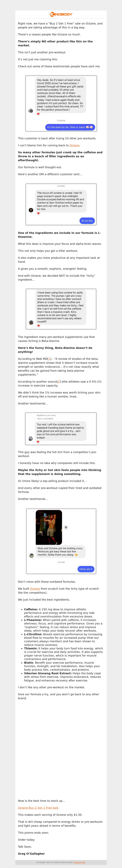The image size is (122, 868).
Task: Open reference [2] source link
Action: (x=59, y=382)
